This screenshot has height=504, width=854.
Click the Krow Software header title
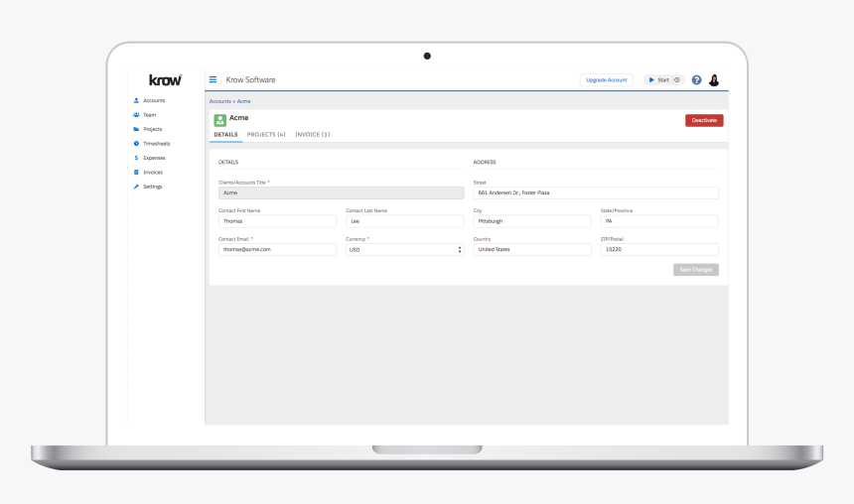[x=250, y=79]
